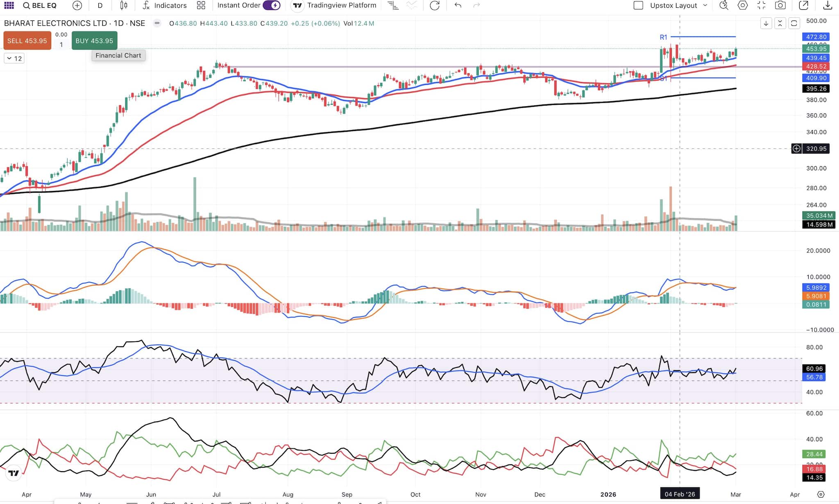The image size is (839, 504).
Task: Click the 28.44 green DI label
Action: click(x=814, y=454)
